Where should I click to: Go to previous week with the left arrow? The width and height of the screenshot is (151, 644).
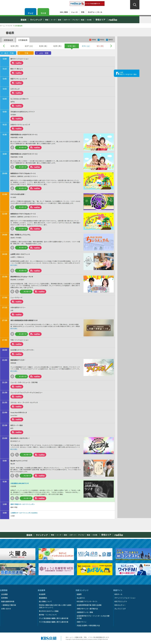pyautogui.click(x=4, y=46)
